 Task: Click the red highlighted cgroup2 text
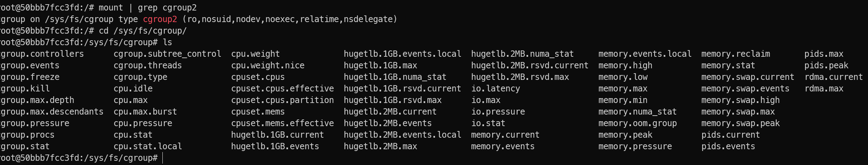tap(160, 19)
